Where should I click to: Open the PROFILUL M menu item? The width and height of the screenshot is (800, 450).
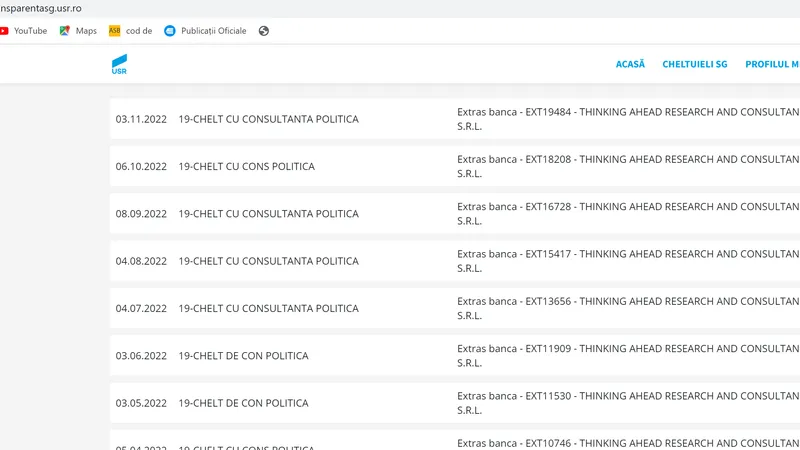[772, 64]
